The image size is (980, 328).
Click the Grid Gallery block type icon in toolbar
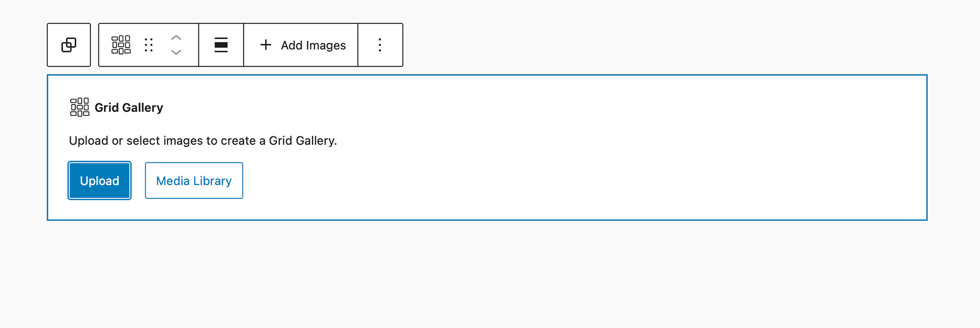coord(121,45)
